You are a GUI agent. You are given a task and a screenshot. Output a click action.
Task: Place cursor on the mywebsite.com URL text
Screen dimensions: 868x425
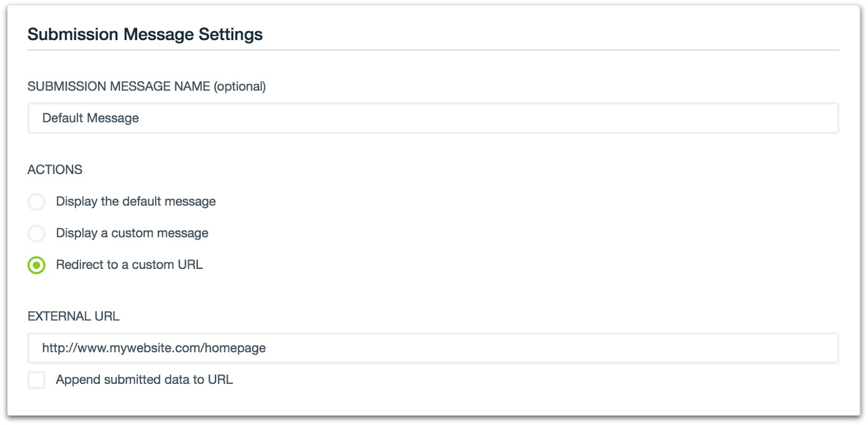point(154,348)
